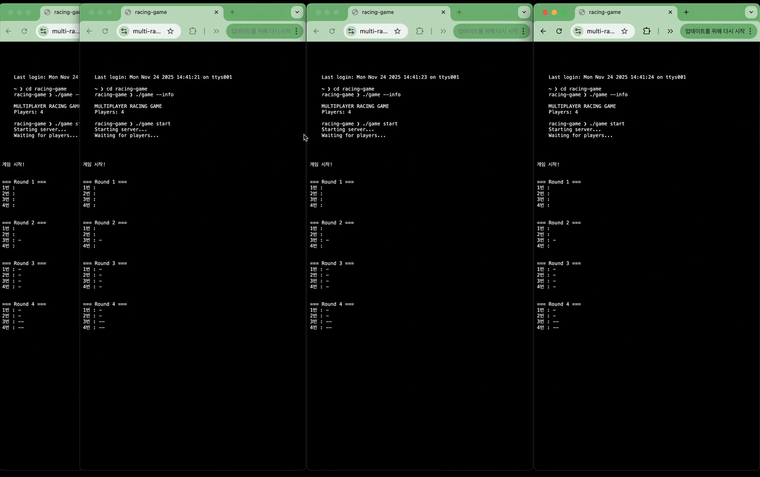Screen dimensions: 760x477
Task: Click 'Waiting for players...' in third window terminal
Action: pyautogui.click(x=353, y=136)
